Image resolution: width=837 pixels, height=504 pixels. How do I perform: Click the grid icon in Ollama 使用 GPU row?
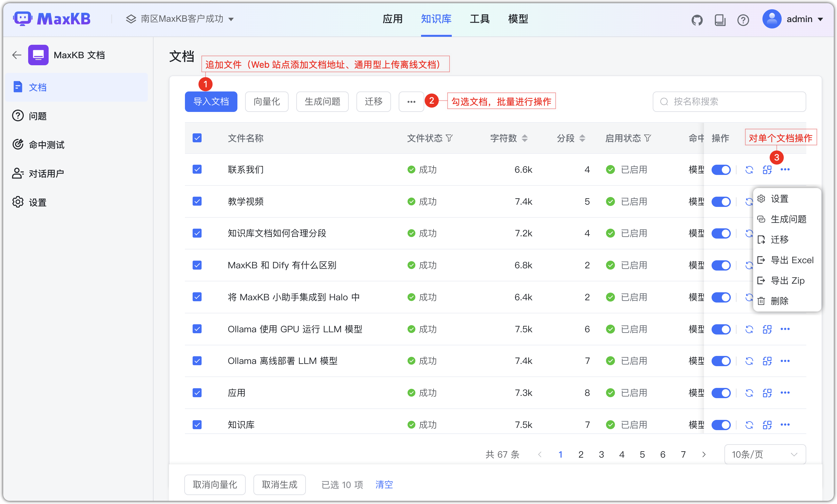pyautogui.click(x=767, y=329)
